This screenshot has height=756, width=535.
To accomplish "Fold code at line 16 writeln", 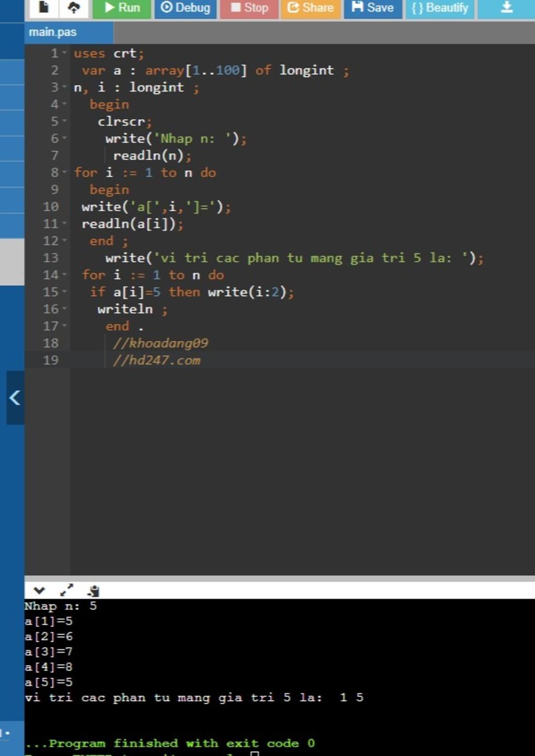I will (x=64, y=309).
